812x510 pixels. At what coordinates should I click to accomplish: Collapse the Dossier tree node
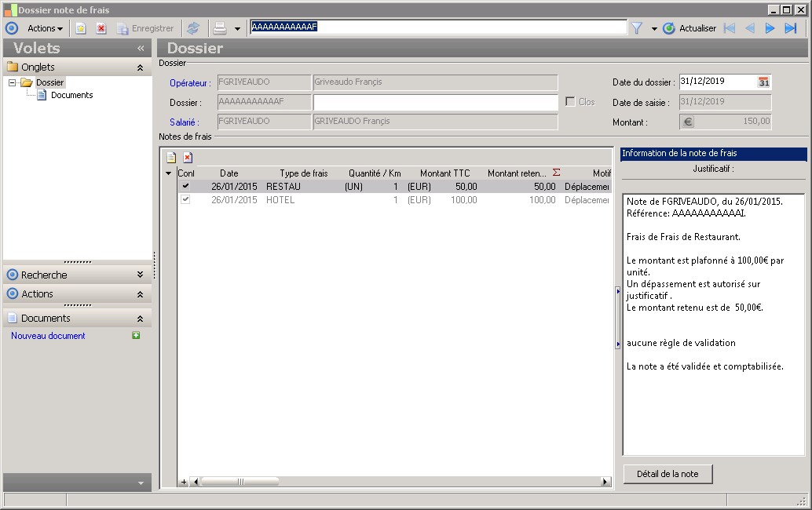(x=12, y=82)
